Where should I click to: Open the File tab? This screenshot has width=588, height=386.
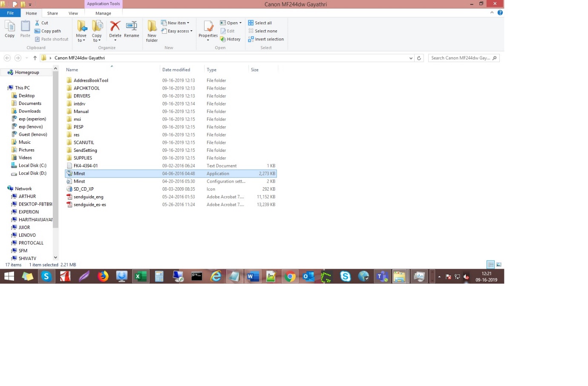(x=10, y=13)
